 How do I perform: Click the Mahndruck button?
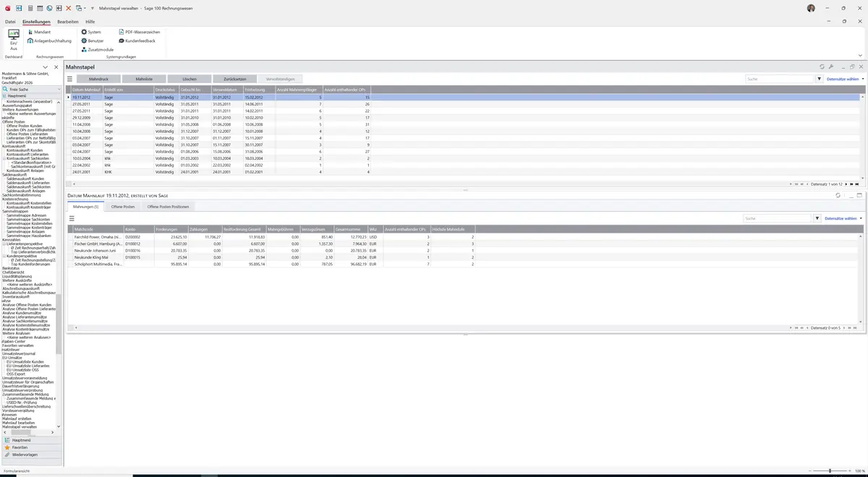[98, 79]
